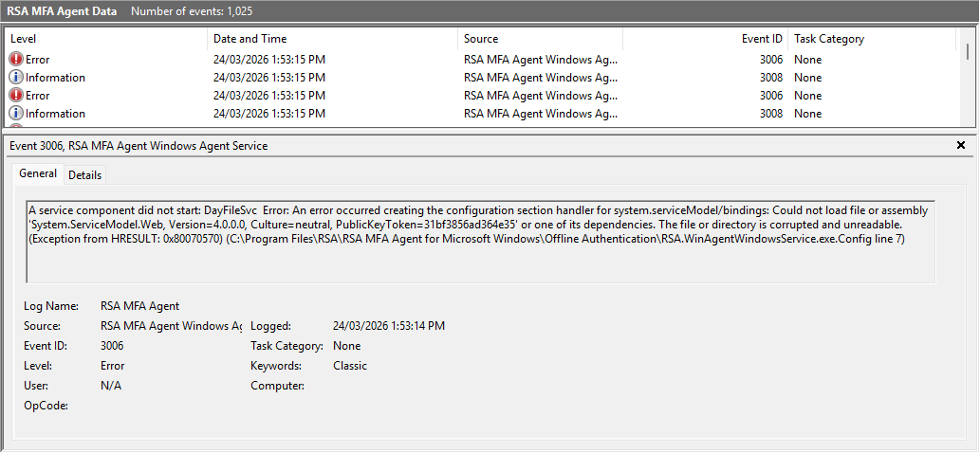Click the Event 3006 pane header text
The height and width of the screenshot is (453, 980).
[139, 146]
